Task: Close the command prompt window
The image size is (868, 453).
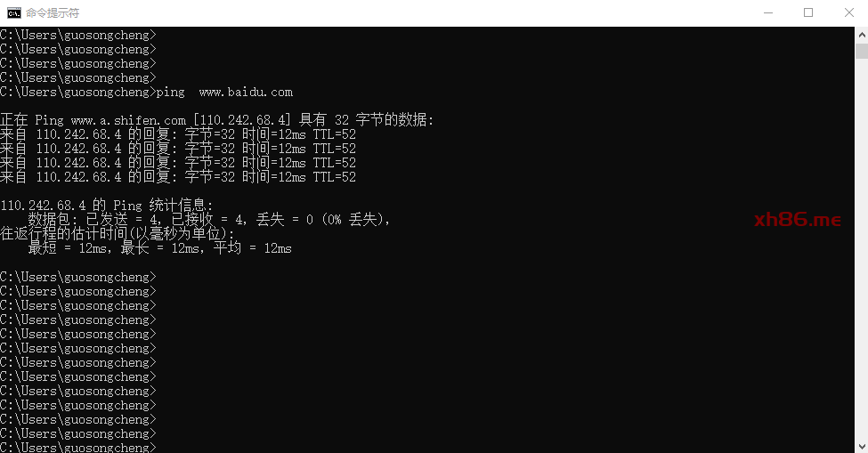Action: click(848, 12)
